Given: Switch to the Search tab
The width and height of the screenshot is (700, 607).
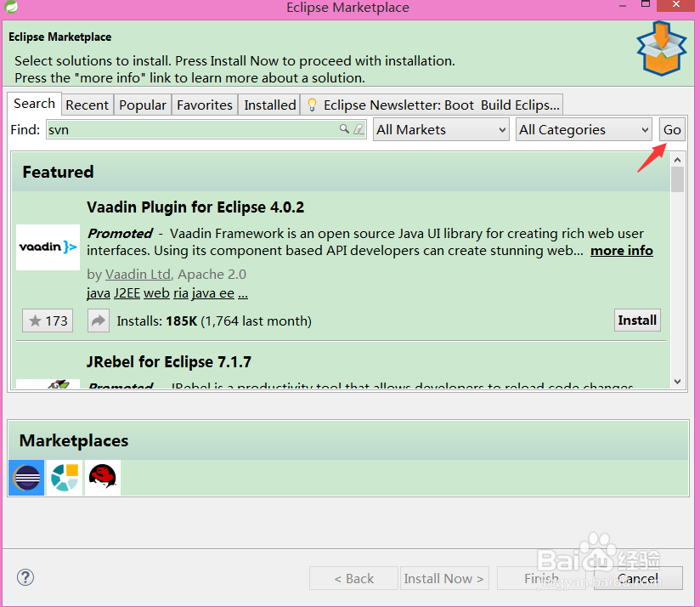Looking at the screenshot, I should pyautogui.click(x=34, y=104).
